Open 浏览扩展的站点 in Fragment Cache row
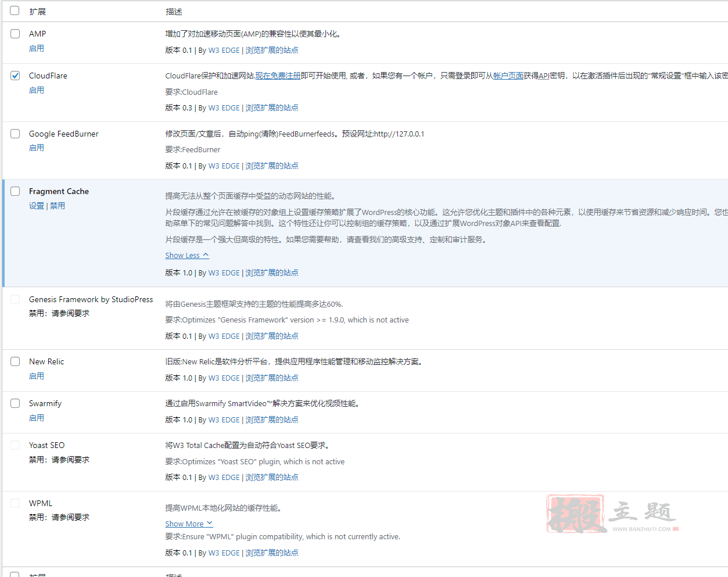Screen dimensions: 728x577 (272, 273)
